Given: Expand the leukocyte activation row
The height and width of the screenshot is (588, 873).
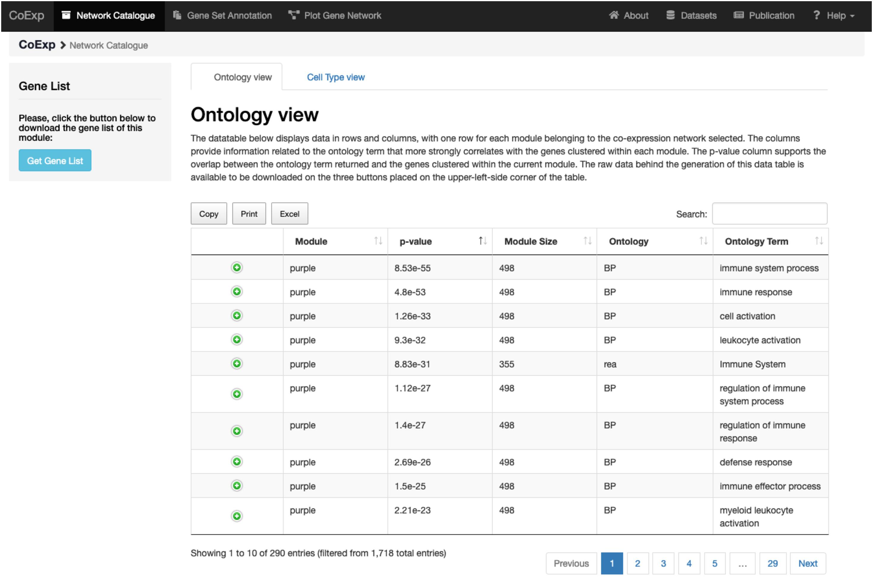Looking at the screenshot, I should (x=237, y=340).
